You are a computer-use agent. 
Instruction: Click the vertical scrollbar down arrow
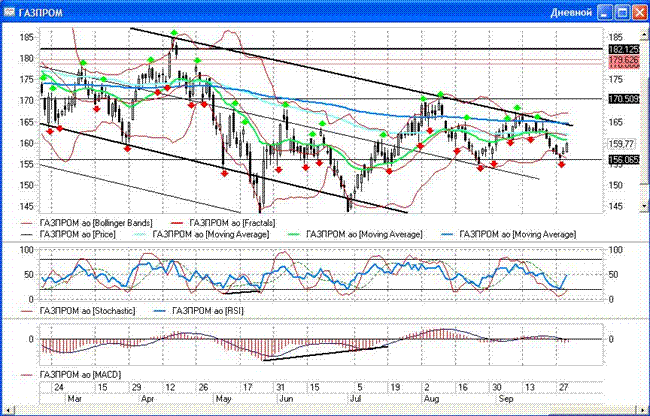[645, 205]
